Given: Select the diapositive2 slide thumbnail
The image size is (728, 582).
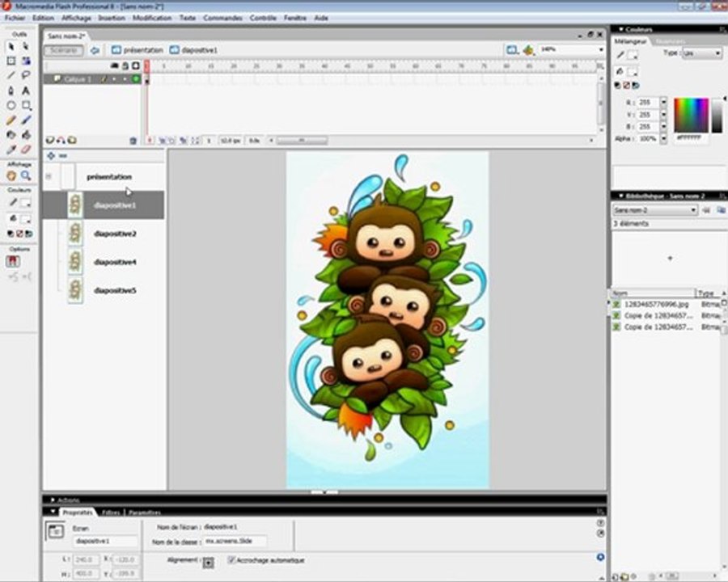Looking at the screenshot, I should click(75, 234).
